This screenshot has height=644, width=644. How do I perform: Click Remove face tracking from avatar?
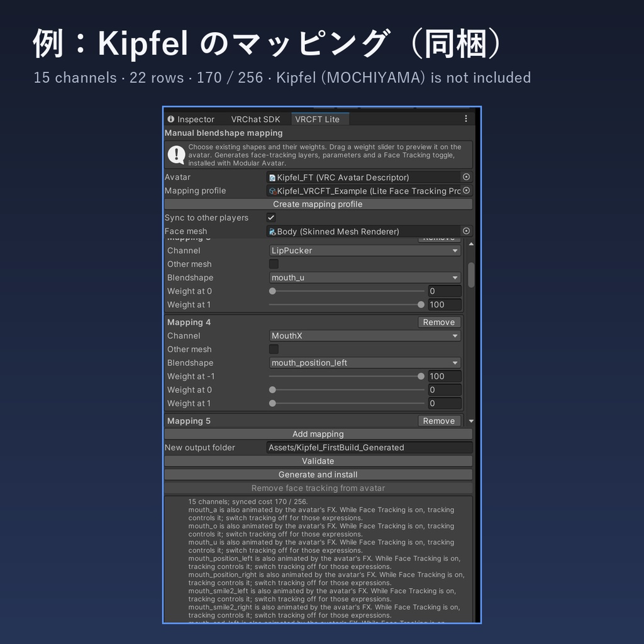(318, 488)
